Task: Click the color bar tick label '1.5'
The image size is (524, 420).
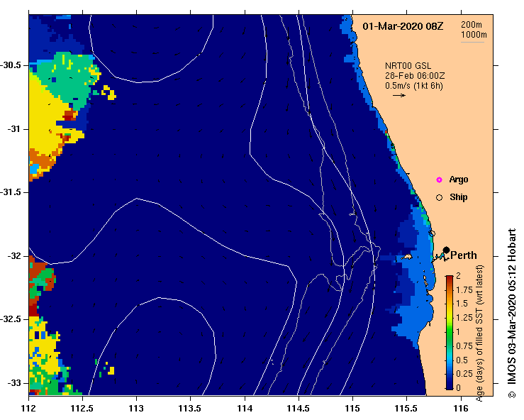Action: pyautogui.click(x=462, y=304)
